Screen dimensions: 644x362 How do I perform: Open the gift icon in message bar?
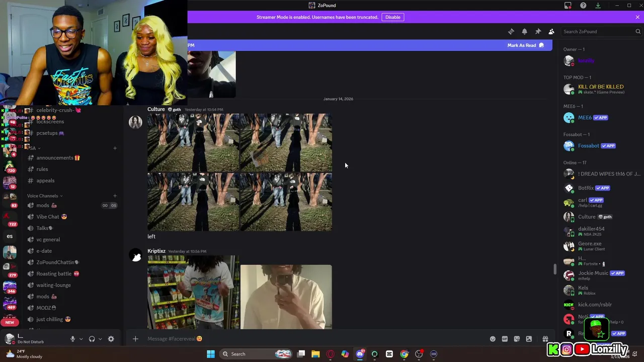pos(545,339)
